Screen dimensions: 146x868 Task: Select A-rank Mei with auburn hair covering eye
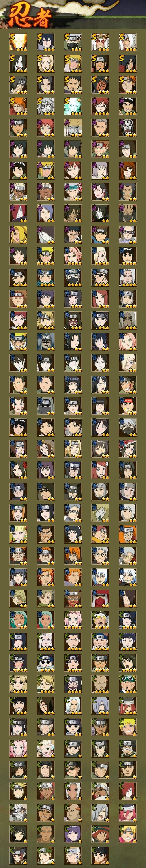point(127,171)
